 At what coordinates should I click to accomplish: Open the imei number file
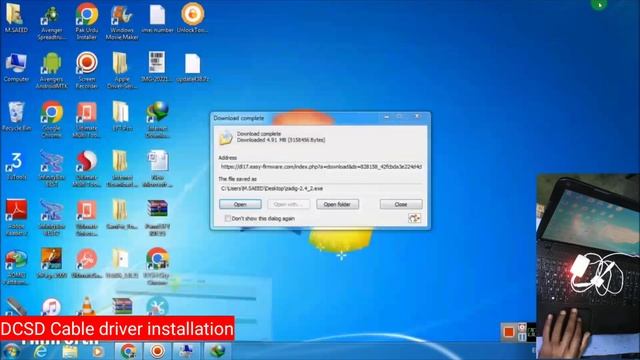coord(157,19)
